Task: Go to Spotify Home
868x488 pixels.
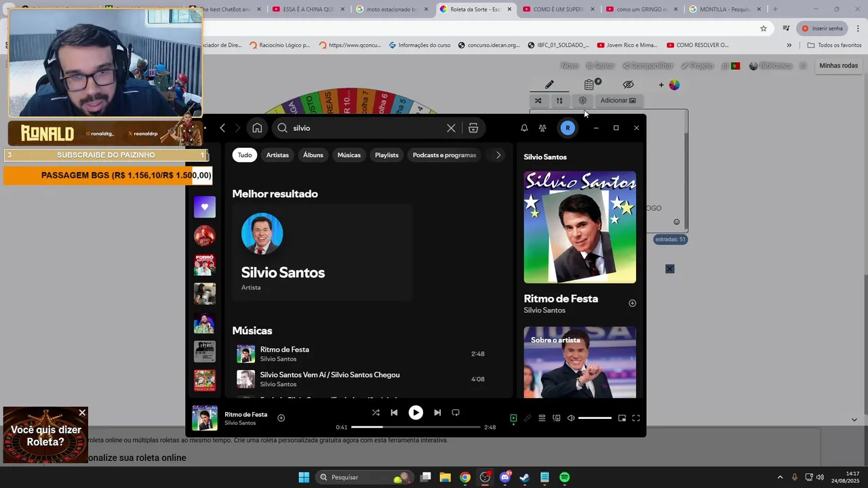Action: point(257,128)
